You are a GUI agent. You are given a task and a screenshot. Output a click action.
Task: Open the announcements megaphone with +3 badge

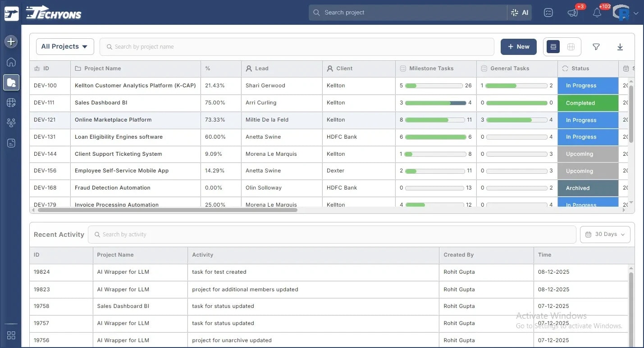click(x=572, y=13)
